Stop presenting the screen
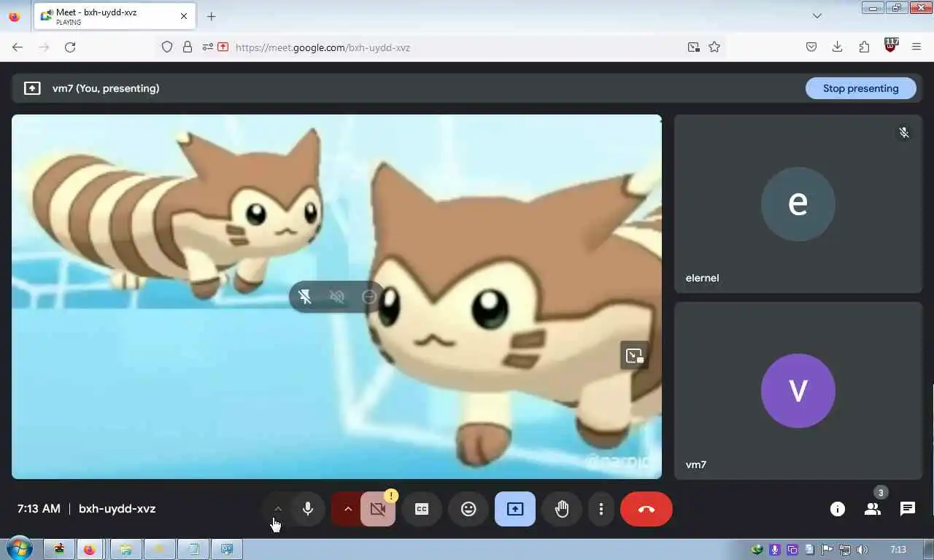This screenshot has height=560, width=934. point(861,88)
